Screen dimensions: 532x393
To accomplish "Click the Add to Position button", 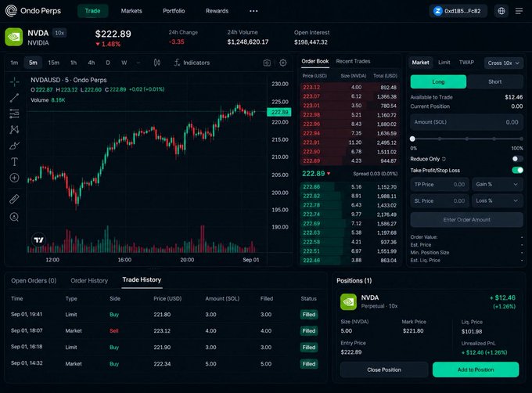I will pos(476,370).
